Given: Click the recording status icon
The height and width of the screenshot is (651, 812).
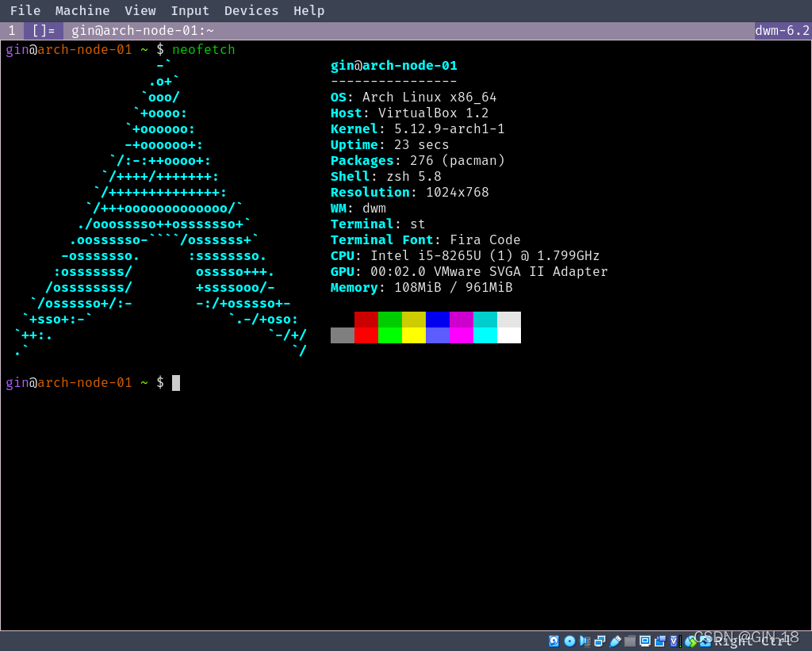Looking at the screenshot, I should (660, 641).
